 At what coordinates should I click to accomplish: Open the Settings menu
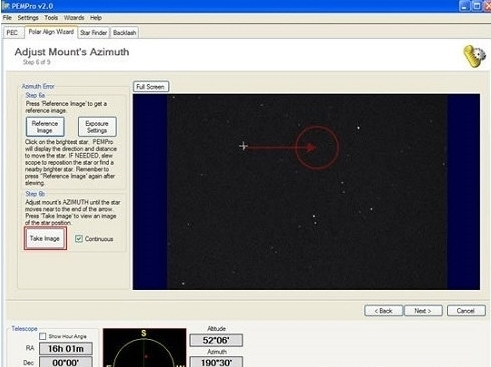[x=28, y=18]
